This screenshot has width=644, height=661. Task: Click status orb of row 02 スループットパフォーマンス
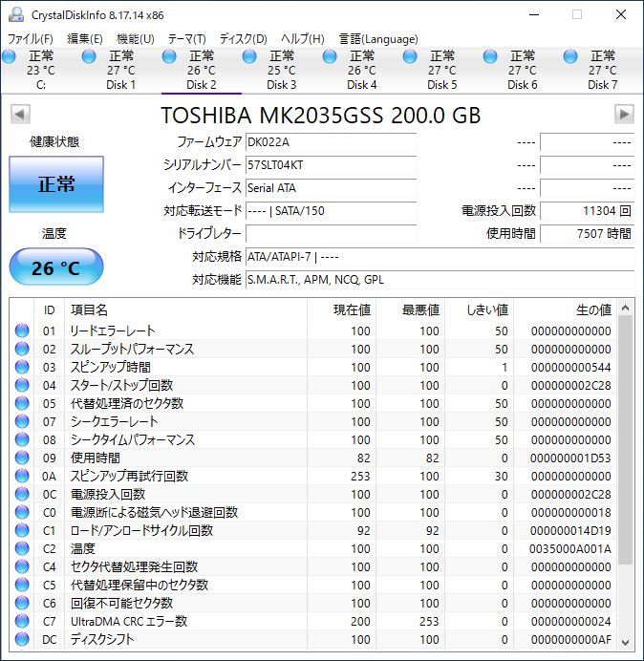[x=22, y=349]
